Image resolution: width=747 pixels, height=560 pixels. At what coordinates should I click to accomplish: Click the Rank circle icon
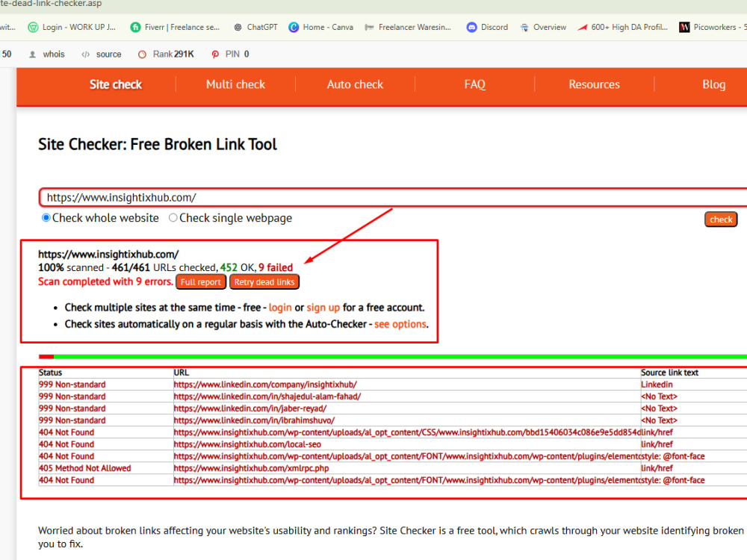tap(142, 55)
